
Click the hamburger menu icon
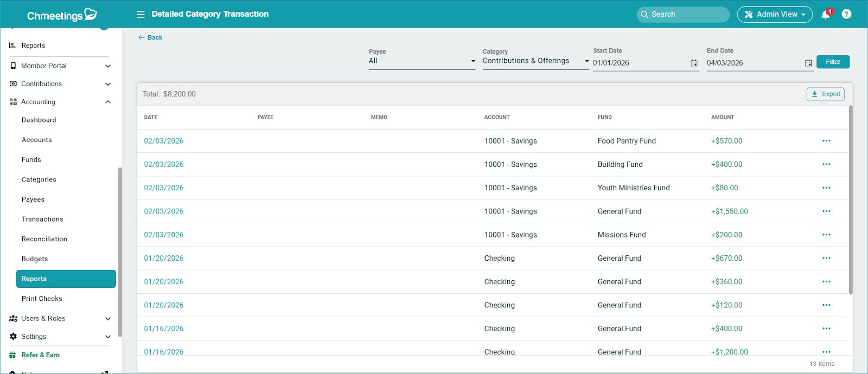[x=141, y=15]
